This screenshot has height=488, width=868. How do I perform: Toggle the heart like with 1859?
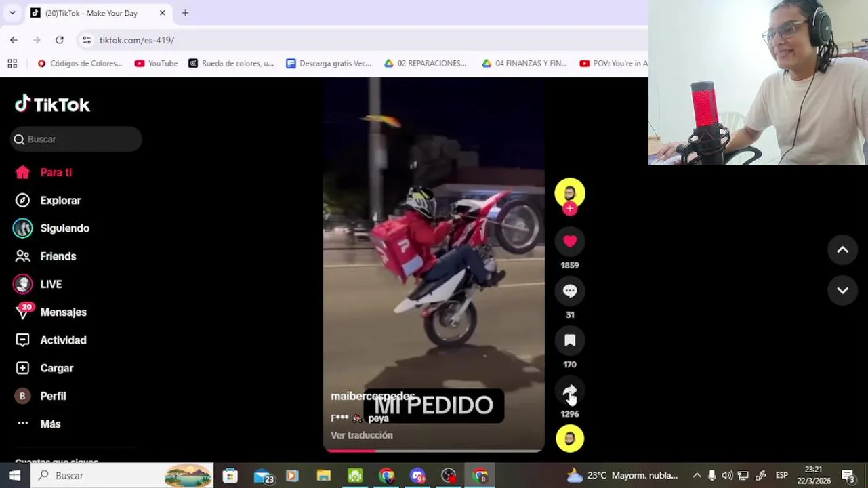pos(570,241)
